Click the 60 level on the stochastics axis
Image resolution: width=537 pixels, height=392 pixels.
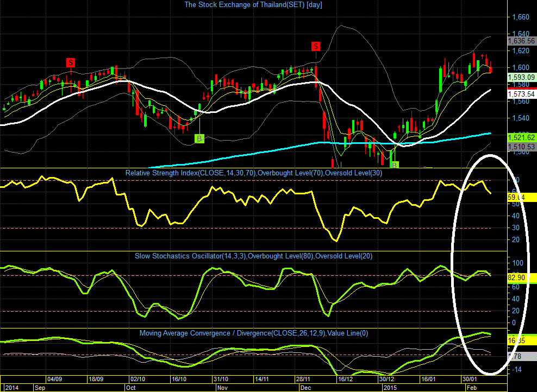click(516, 287)
